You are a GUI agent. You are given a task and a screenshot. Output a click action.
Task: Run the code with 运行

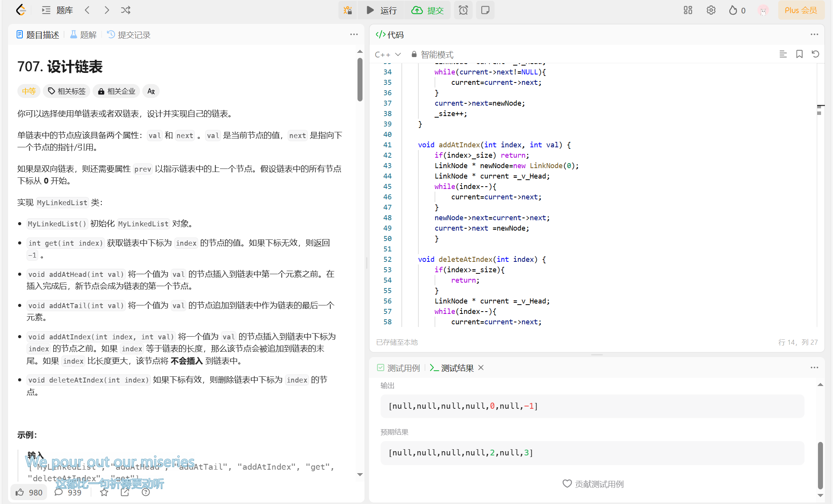tap(381, 10)
